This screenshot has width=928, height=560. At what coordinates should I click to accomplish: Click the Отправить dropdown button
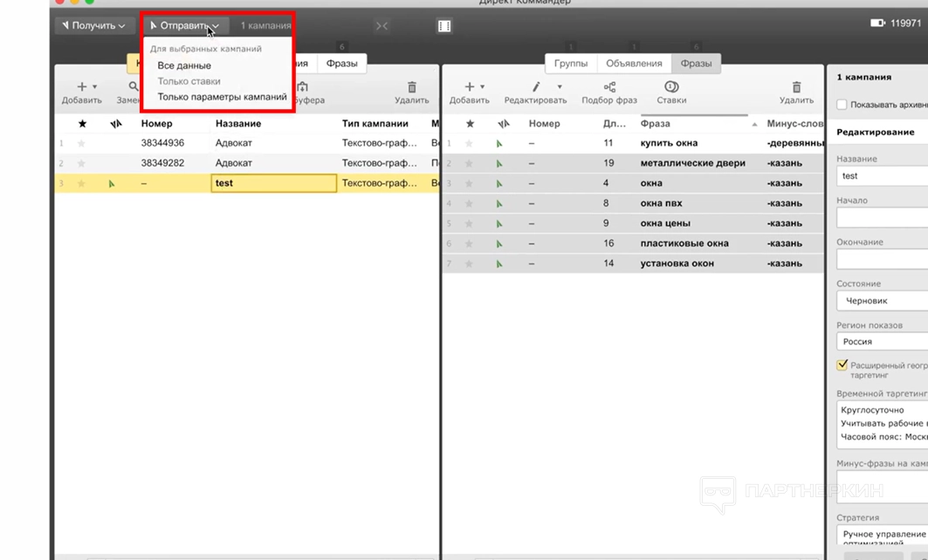point(185,26)
